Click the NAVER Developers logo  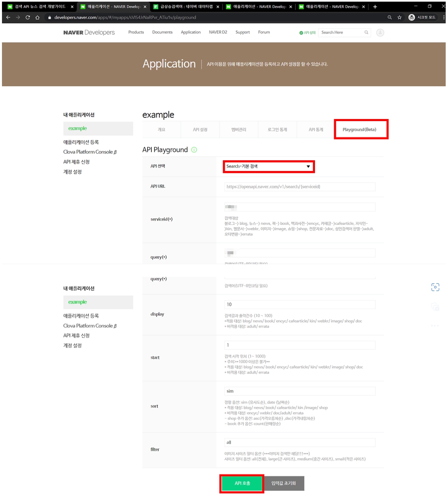(89, 32)
